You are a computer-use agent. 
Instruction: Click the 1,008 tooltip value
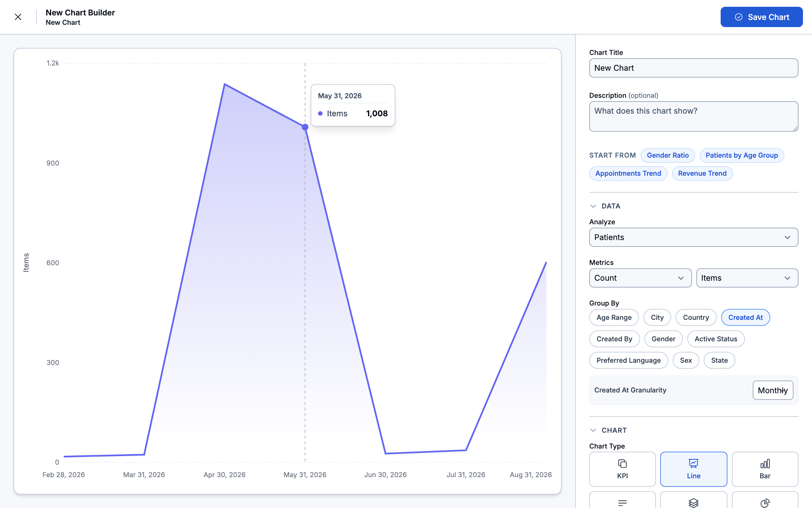coord(377,114)
